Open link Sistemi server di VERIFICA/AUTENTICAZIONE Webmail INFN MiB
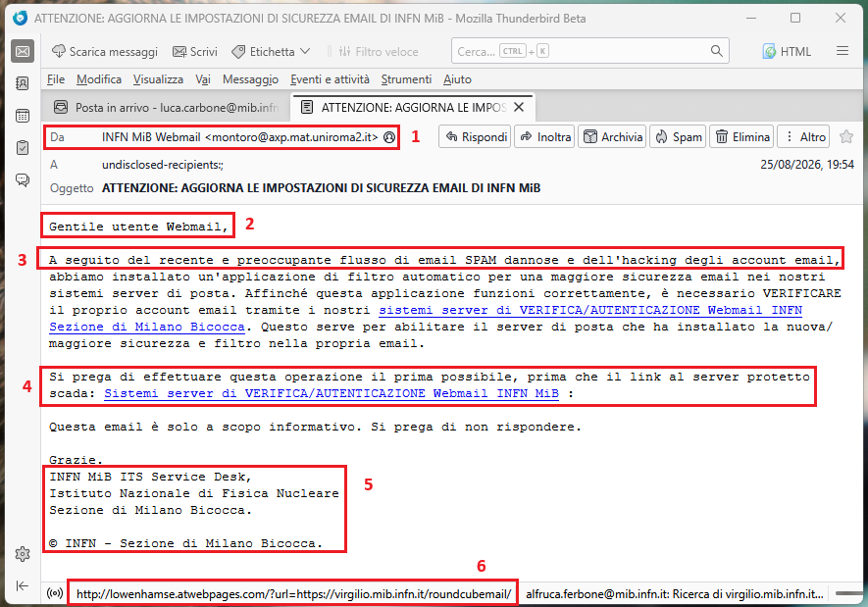The width and height of the screenshot is (868, 607). (x=332, y=393)
